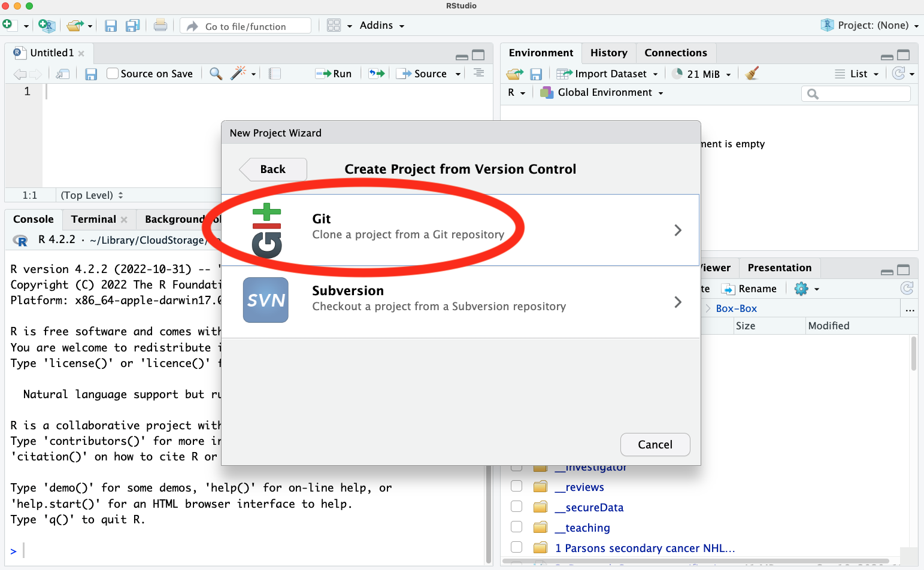Click the Print icon in main toolbar
This screenshot has height=570, width=924.
[x=160, y=25]
